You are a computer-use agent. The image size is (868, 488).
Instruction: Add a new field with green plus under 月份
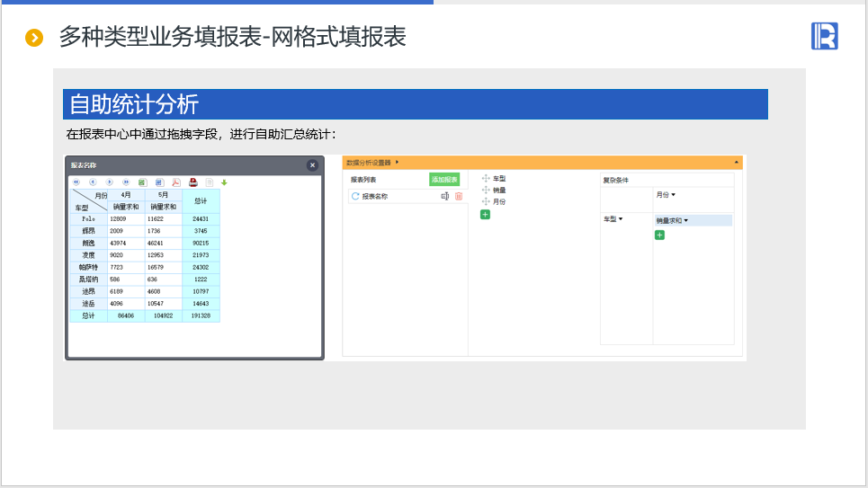coord(485,214)
